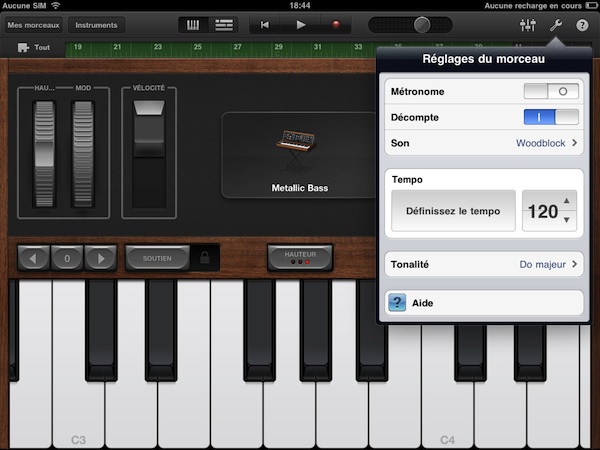Open the Tonalité Do majeur options
Image resolution: width=600 pixels, height=450 pixels.
[x=484, y=264]
